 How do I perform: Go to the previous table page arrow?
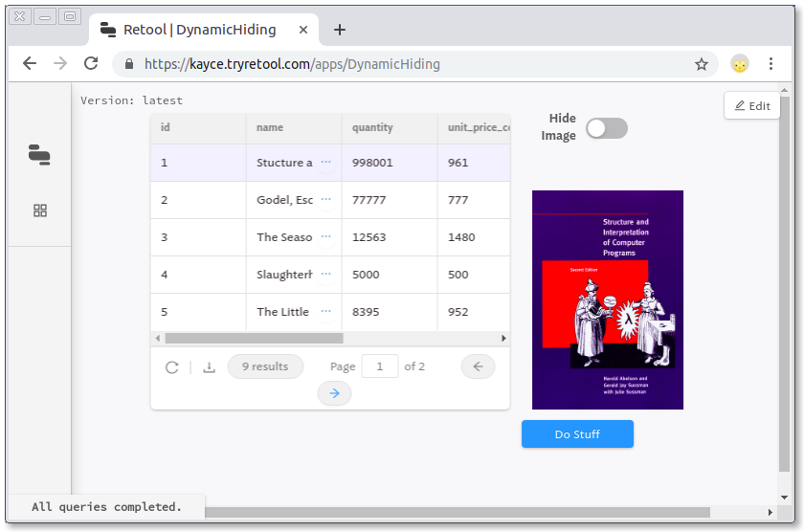click(x=478, y=366)
